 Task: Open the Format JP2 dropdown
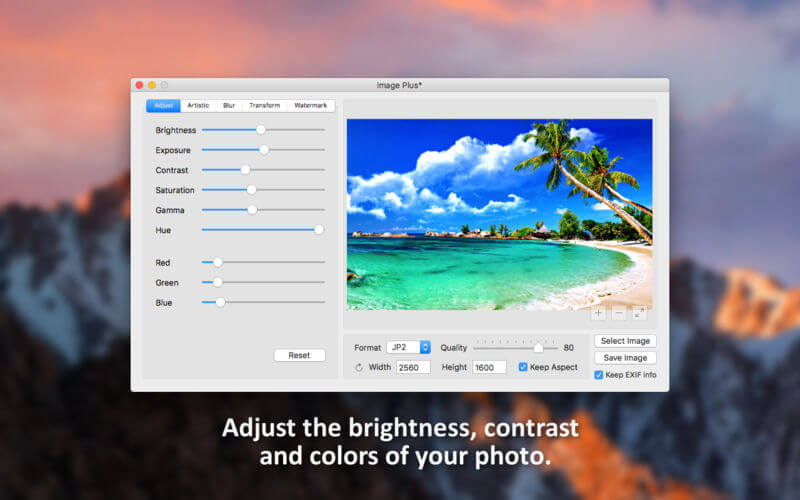pos(408,347)
